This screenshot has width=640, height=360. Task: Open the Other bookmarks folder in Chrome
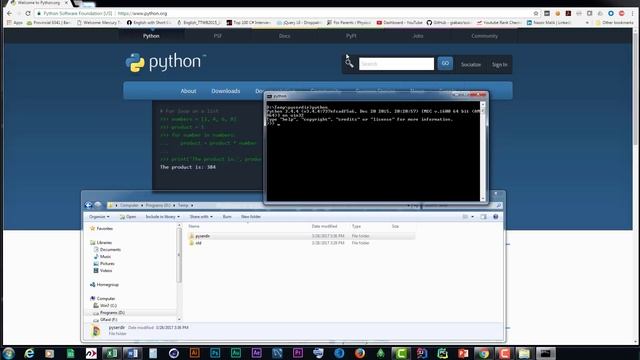(x=614, y=22)
